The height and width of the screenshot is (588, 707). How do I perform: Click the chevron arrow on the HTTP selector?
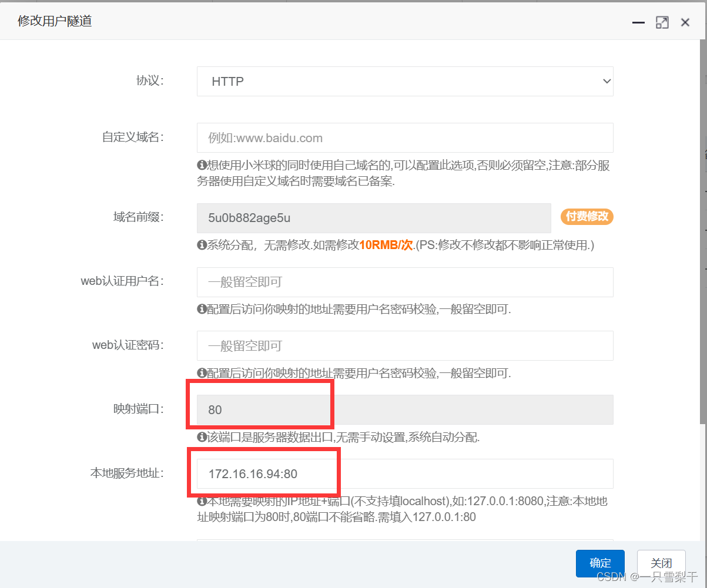coord(607,81)
